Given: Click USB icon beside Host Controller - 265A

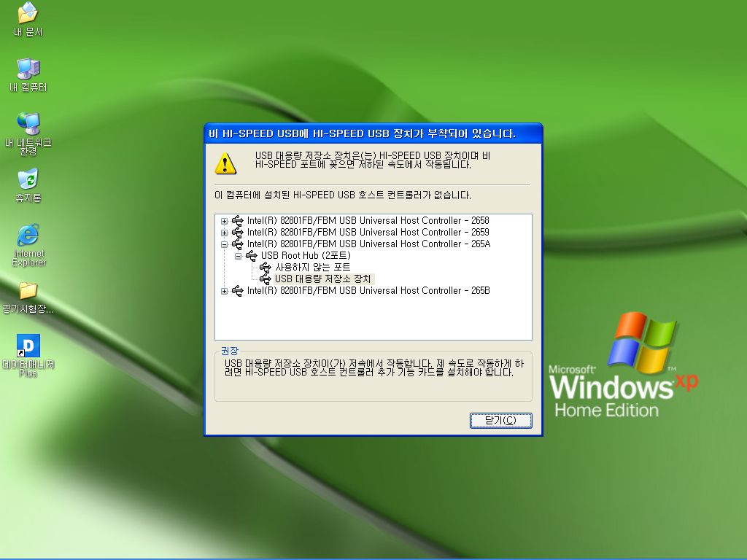Looking at the screenshot, I should click(x=237, y=244).
